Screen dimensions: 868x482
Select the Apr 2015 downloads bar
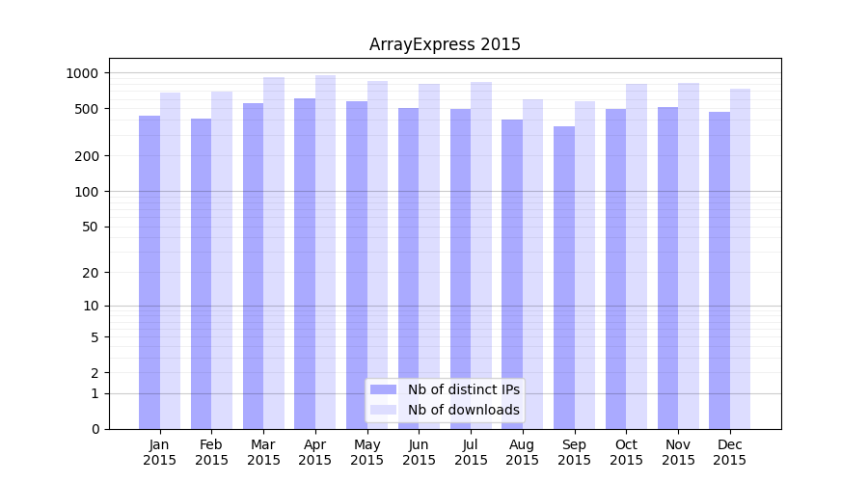326,252
